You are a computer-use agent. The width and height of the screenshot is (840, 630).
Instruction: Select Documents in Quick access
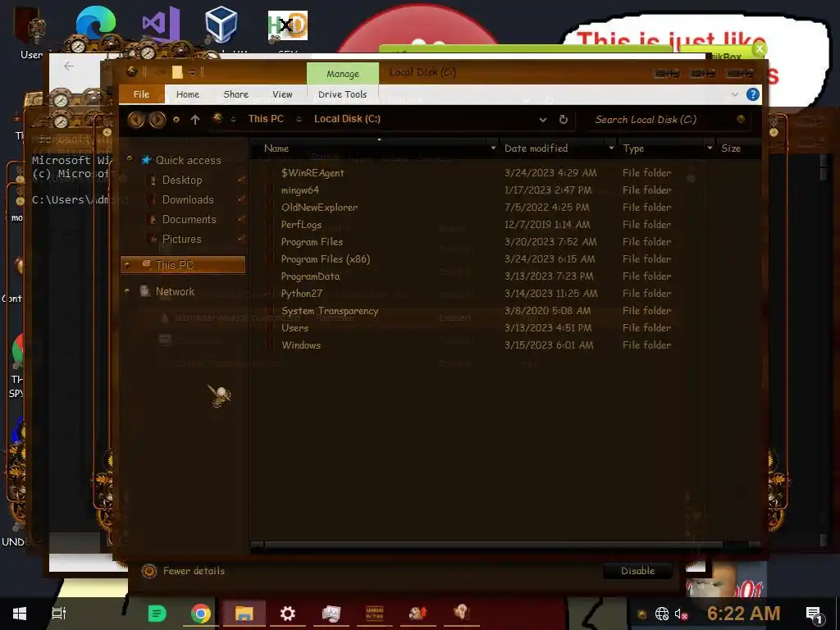[x=189, y=220]
